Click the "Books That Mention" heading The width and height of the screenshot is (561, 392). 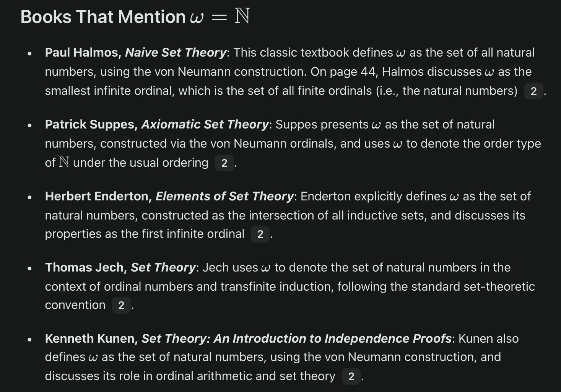click(x=103, y=17)
